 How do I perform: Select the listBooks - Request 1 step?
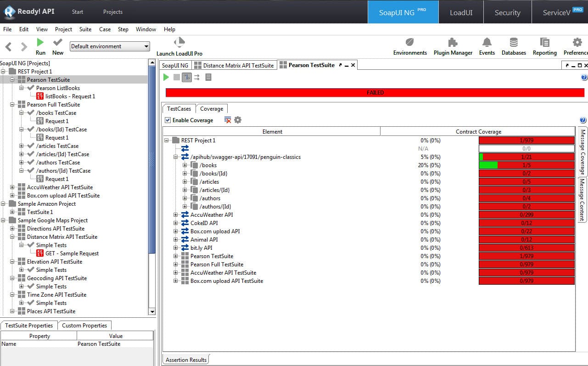pyautogui.click(x=70, y=96)
